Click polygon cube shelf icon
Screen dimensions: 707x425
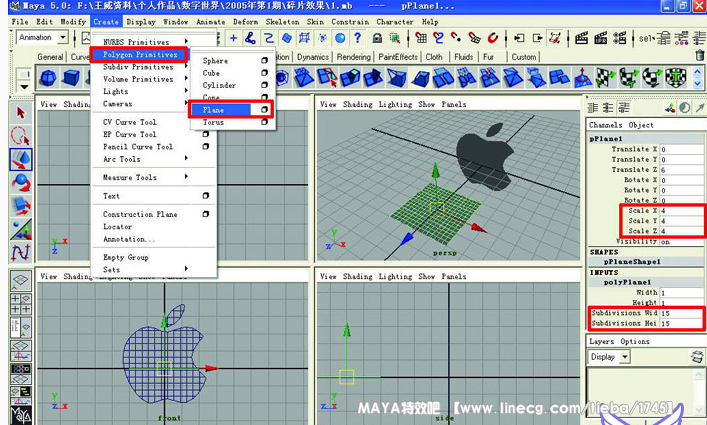[71, 78]
